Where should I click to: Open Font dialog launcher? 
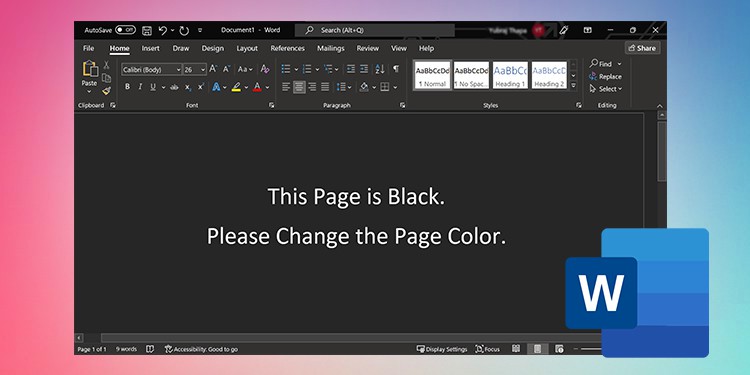tap(271, 105)
